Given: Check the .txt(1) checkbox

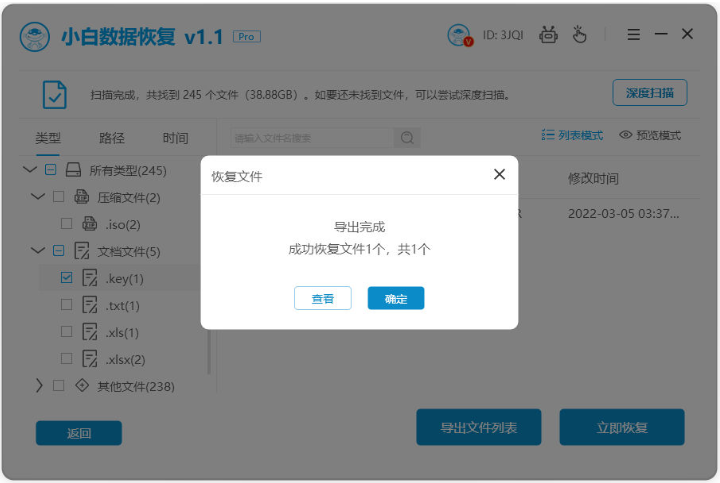Looking at the screenshot, I should [x=67, y=304].
